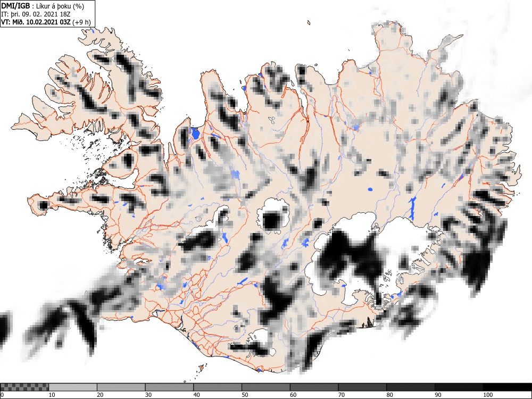This screenshot has height=399, width=532.
Task: Select the checkered 0–10 legend swatch
Action: point(24,387)
